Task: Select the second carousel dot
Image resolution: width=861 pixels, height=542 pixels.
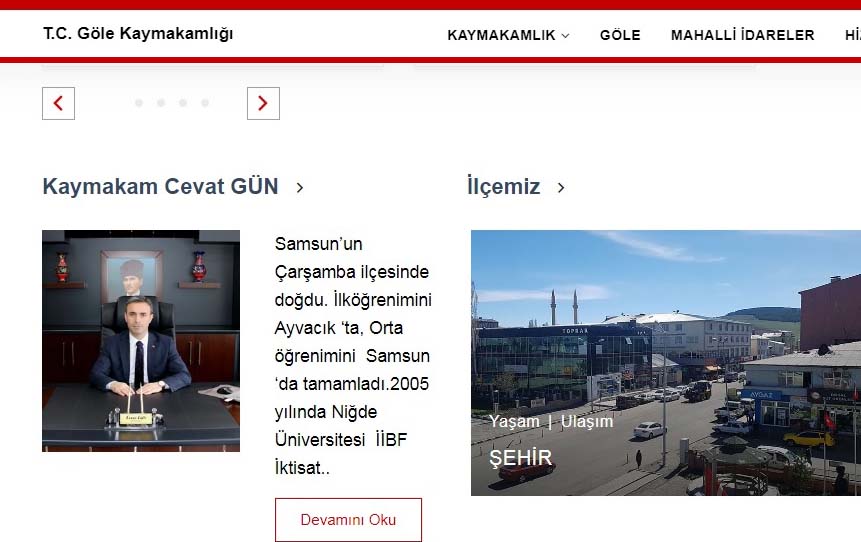Action: point(161,103)
